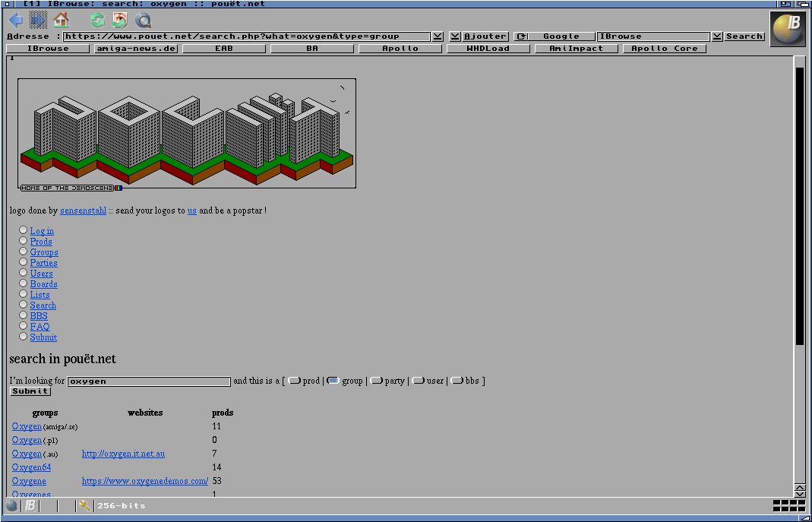
Task: Click the vertical scrollbar thumb
Action: pos(800,206)
